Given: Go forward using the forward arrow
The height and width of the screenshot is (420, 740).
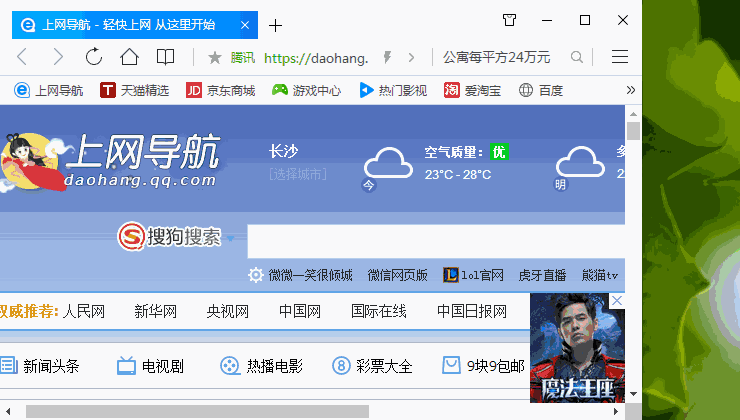Looking at the screenshot, I should point(58,57).
